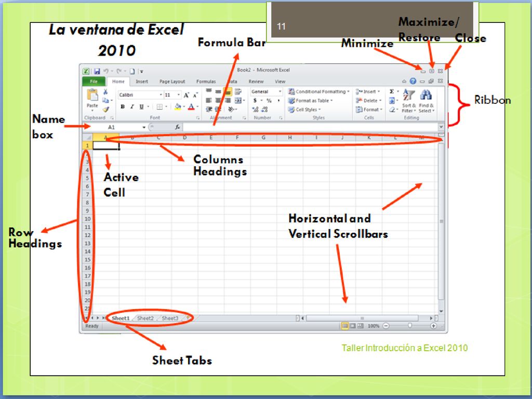The width and height of the screenshot is (532, 399).
Task: Click the Decrease Decimal icon
Action: [x=264, y=109]
